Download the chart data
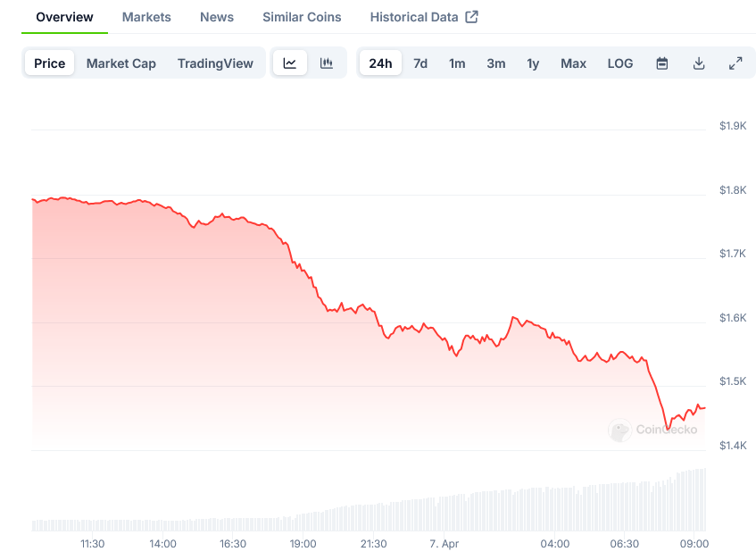Image resolution: width=756 pixels, height=560 pixels. tap(699, 63)
